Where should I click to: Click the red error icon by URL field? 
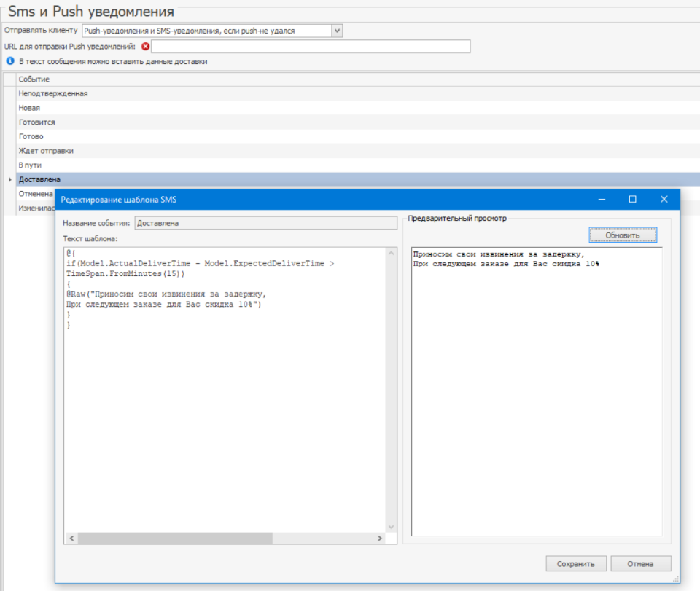tap(146, 47)
